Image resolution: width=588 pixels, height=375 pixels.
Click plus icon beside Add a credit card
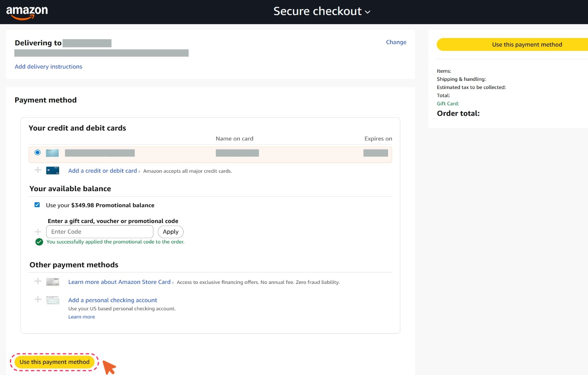pyautogui.click(x=38, y=170)
